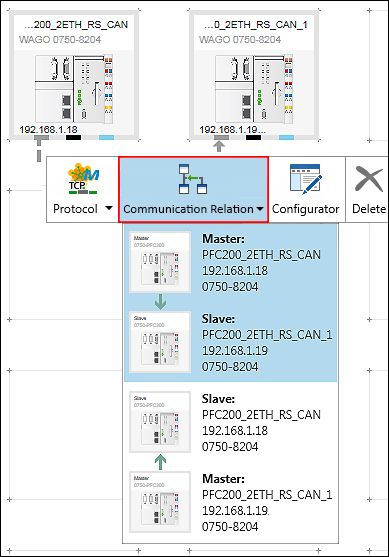This screenshot has width=389, height=557.
Task: Choose Master PFC200_2ETH_RS_CAN 192.168.1.18 relation entry
Action: [x=230, y=263]
